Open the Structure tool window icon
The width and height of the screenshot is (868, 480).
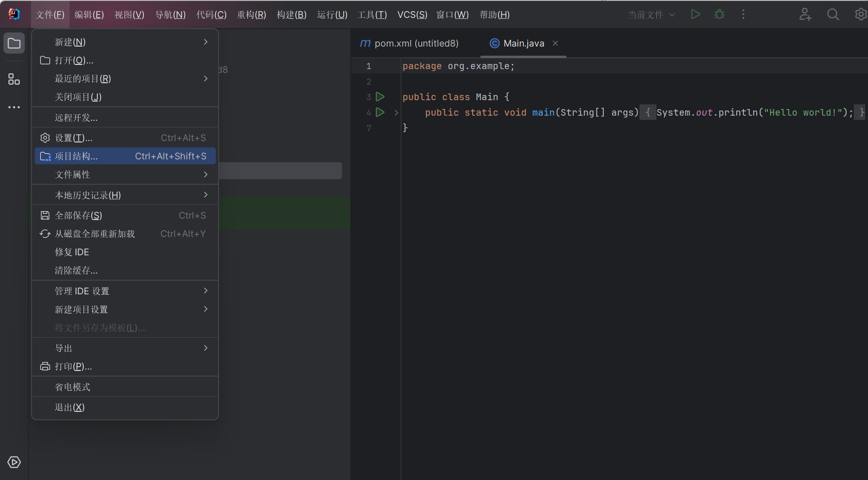coord(14,79)
